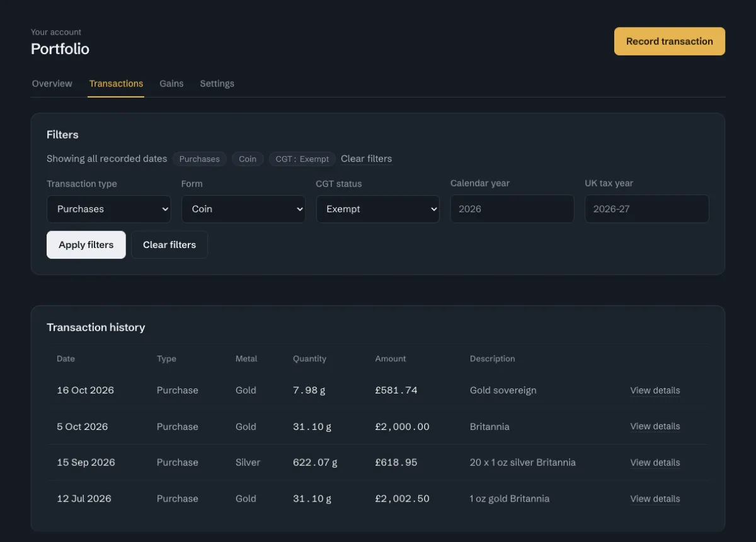View details for the Gold sovereign purchase
The width and height of the screenshot is (756, 542).
[655, 390]
